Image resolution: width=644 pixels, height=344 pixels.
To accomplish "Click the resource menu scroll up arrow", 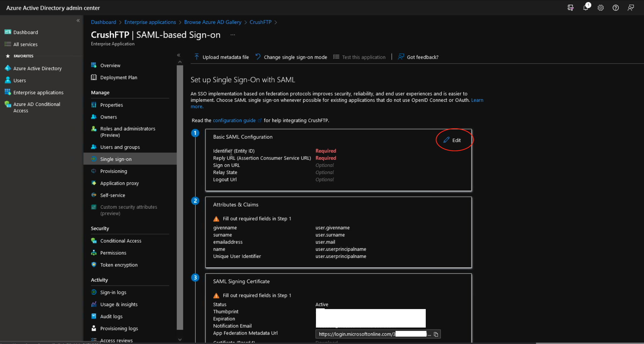I will tap(180, 62).
